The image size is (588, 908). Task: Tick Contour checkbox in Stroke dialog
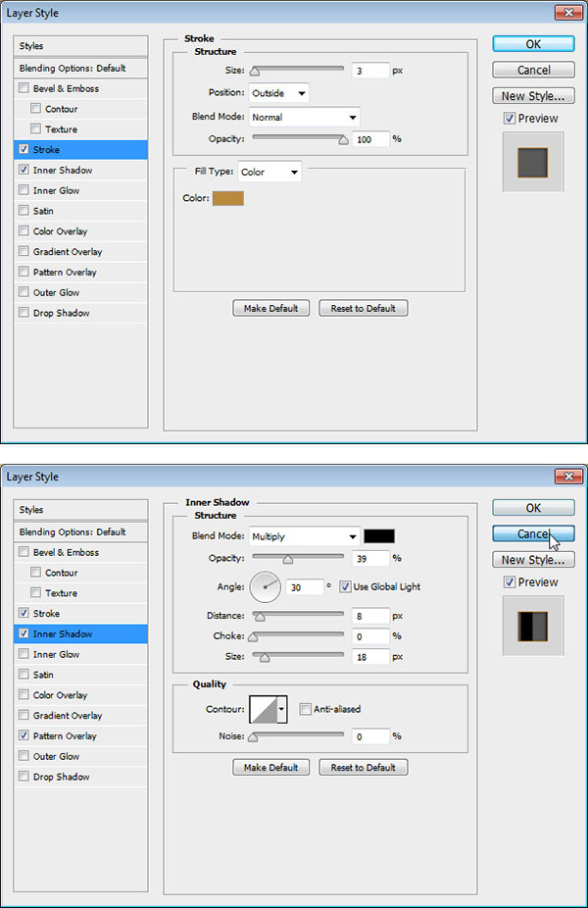(x=36, y=108)
